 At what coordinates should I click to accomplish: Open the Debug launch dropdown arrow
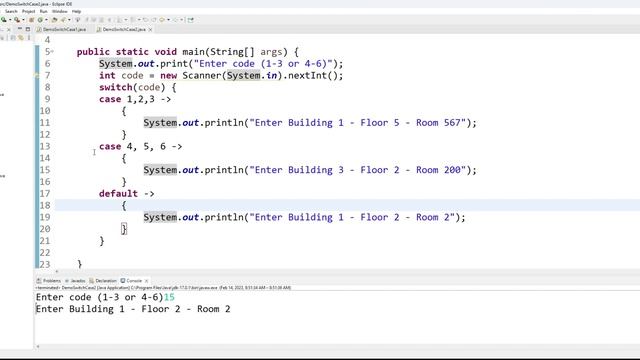pos(10,20)
